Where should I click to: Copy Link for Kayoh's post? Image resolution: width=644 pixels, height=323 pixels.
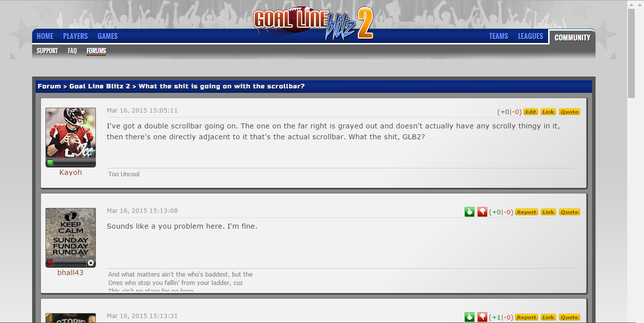pyautogui.click(x=548, y=112)
